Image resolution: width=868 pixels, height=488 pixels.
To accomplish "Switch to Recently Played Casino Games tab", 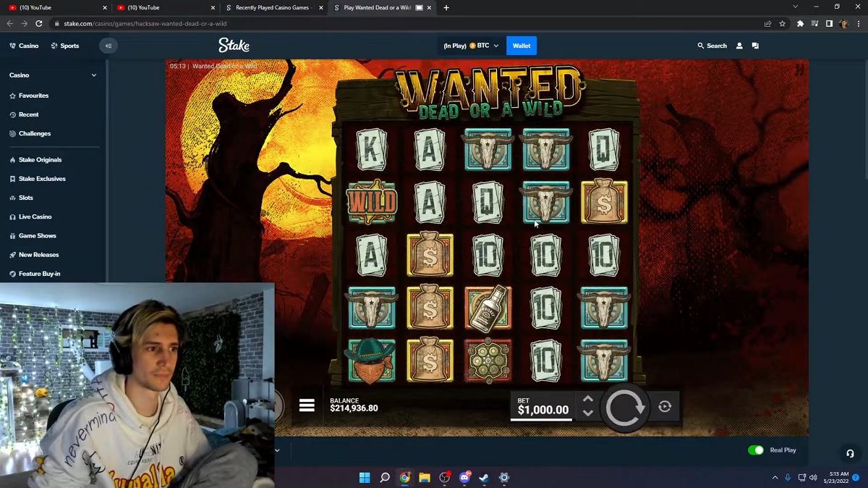I will pos(273,7).
